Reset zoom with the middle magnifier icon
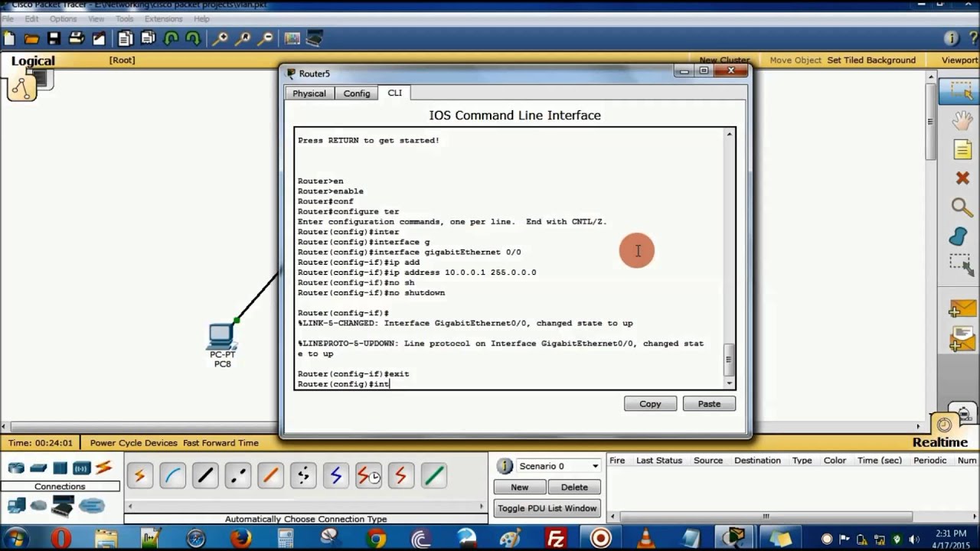Image resolution: width=980 pixels, height=551 pixels. 243,38
